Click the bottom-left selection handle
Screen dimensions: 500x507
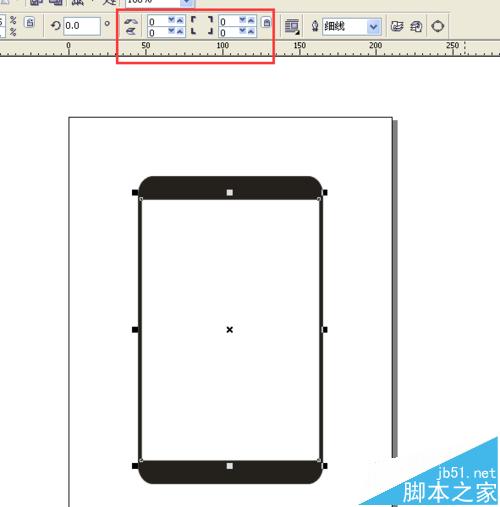pos(135,466)
